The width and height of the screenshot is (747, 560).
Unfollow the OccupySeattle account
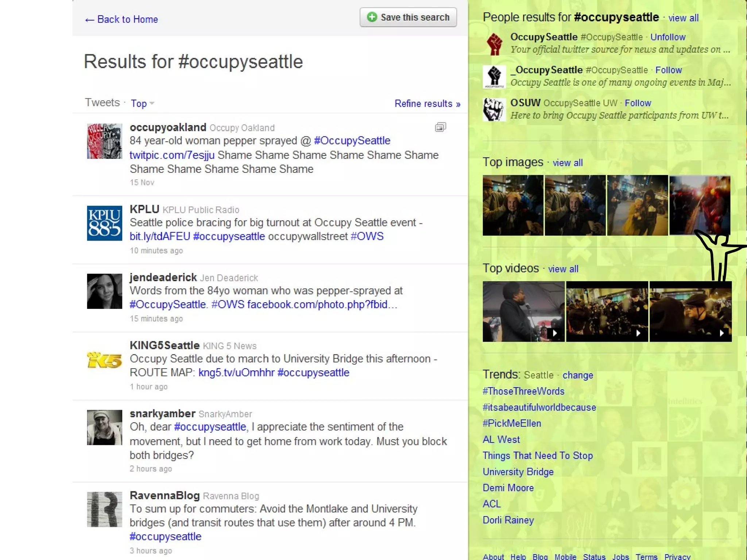667,37
